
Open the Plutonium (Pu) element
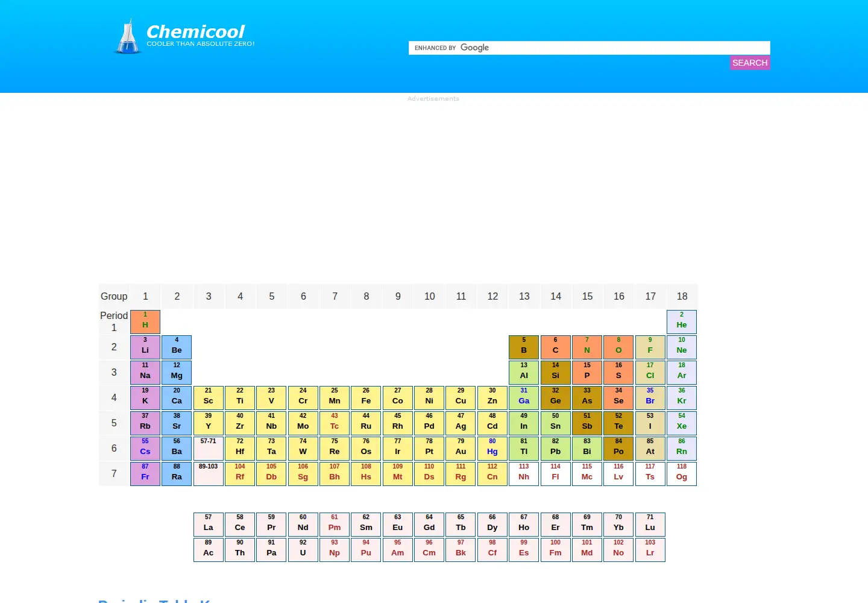coord(366,550)
